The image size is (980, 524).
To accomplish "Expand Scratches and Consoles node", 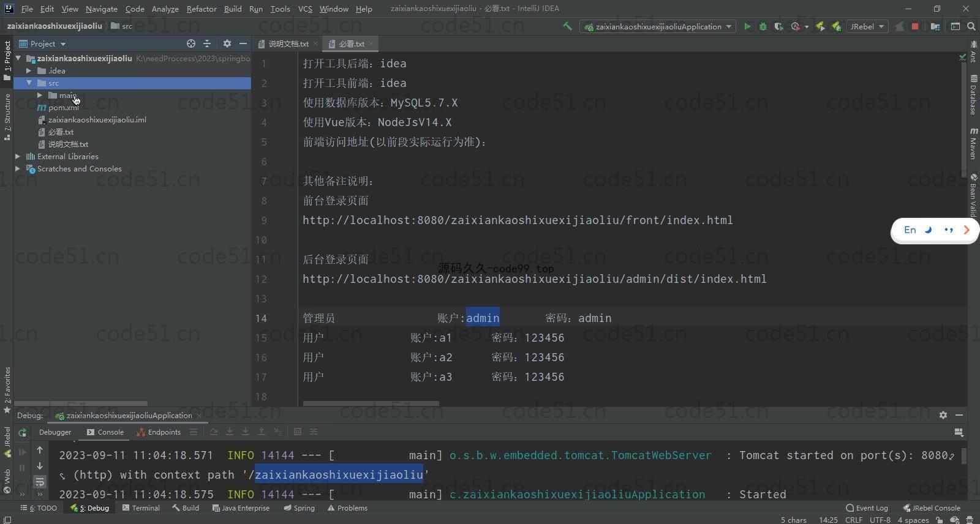I will 18,168.
